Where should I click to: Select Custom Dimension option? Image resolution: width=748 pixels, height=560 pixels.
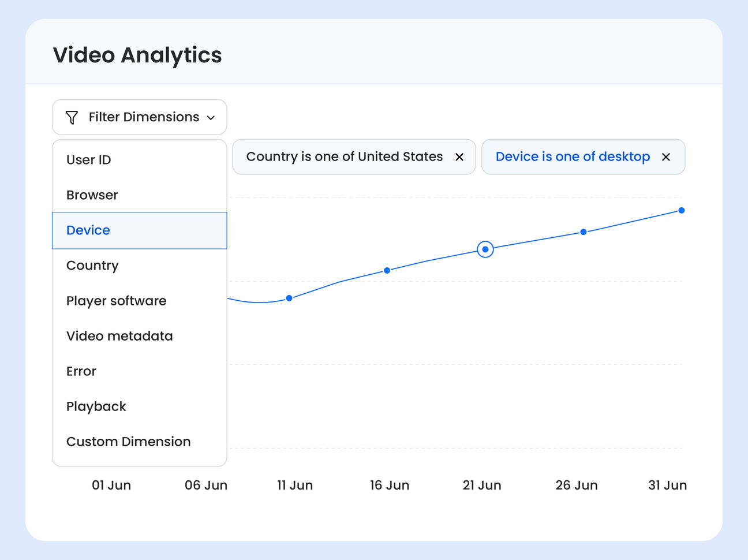(x=140, y=442)
